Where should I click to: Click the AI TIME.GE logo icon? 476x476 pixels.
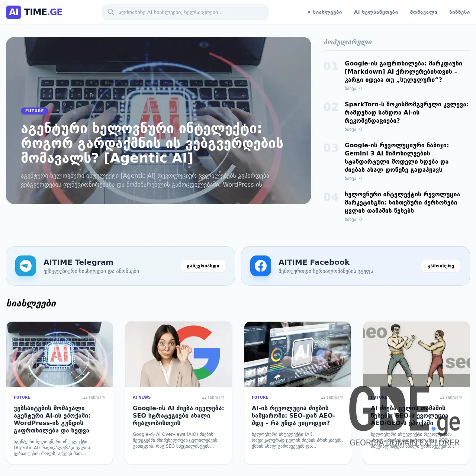click(x=14, y=12)
